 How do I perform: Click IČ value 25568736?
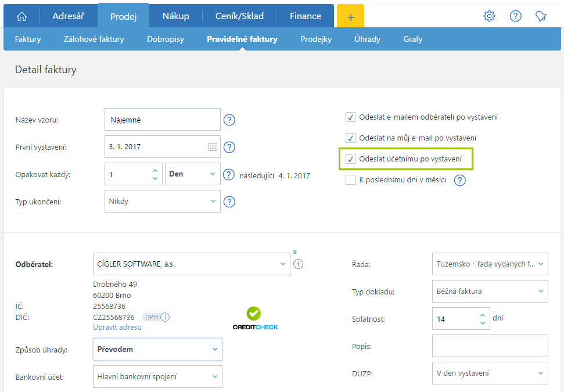point(109,307)
